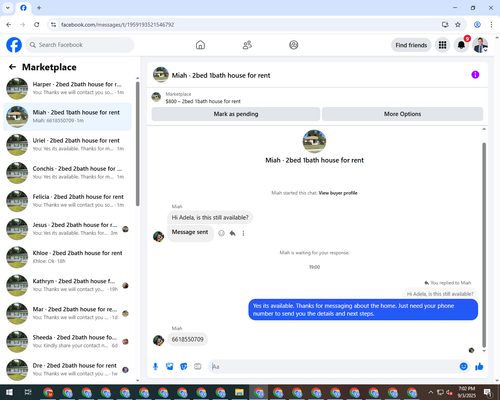React to the Message sent bubble
500x400 pixels.
(x=221, y=233)
